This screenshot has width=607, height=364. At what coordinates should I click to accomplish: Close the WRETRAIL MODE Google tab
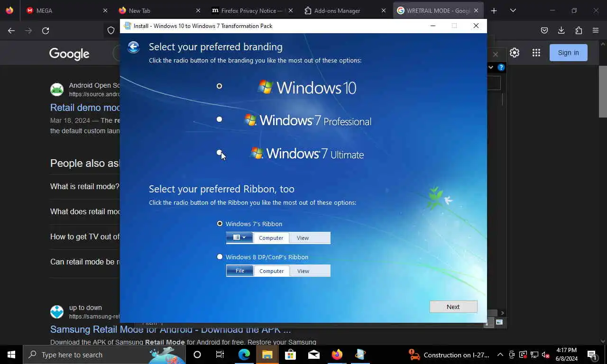click(x=476, y=10)
